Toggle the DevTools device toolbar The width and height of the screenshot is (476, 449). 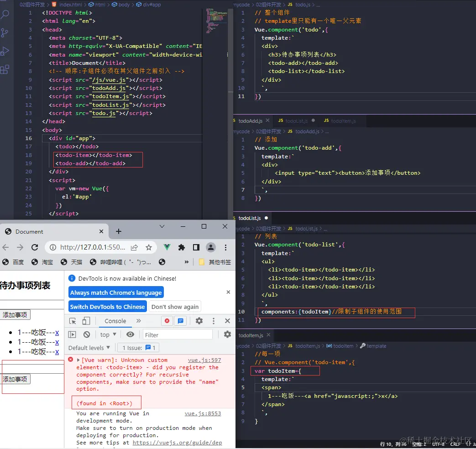[x=86, y=321]
